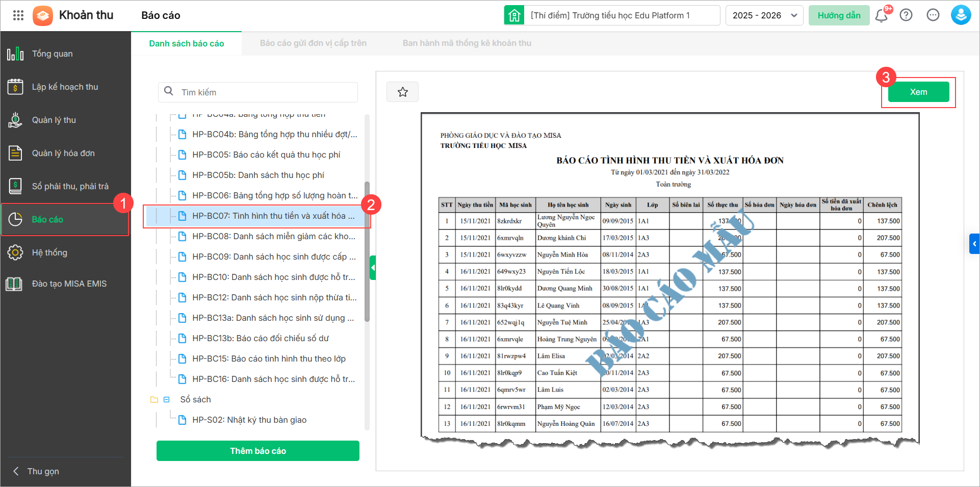Click the Tìm kiếm search field
Image resolution: width=980 pixels, height=487 pixels.
258,92
